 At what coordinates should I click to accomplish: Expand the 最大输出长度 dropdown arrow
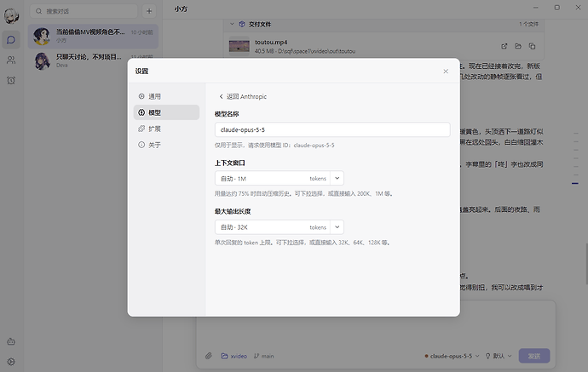tap(337, 227)
